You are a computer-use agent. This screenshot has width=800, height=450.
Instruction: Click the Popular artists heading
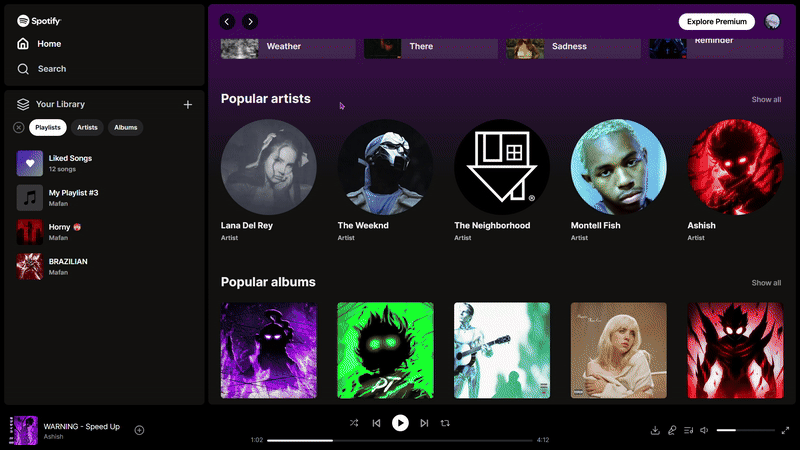[266, 98]
